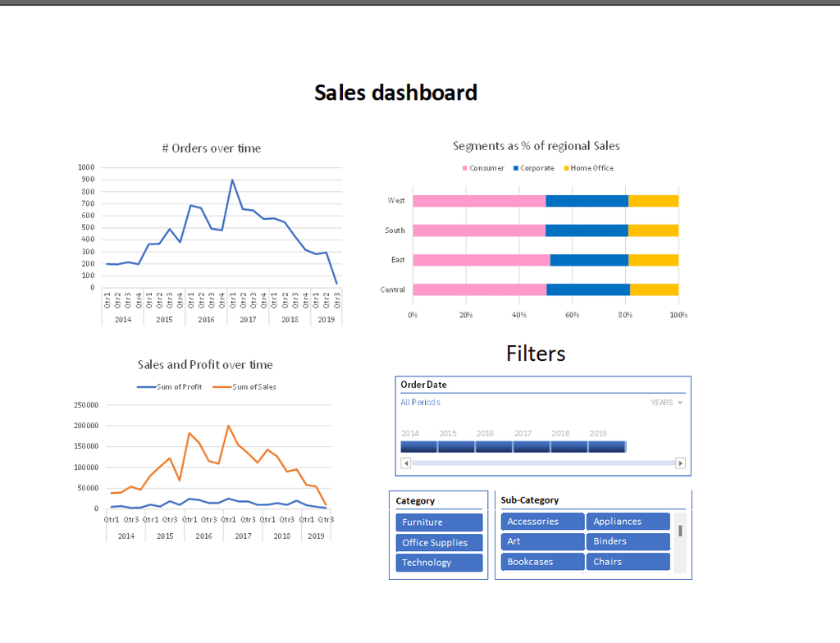
Task: Select the 2015 segment on timeline
Action: tap(456, 447)
